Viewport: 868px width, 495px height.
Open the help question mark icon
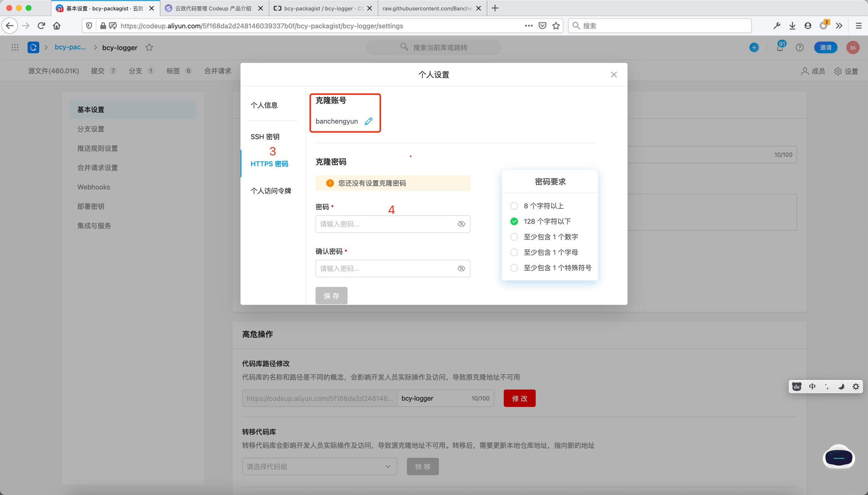799,47
